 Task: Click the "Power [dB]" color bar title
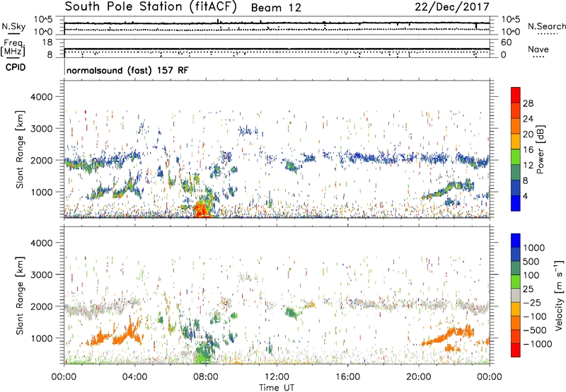540,149
